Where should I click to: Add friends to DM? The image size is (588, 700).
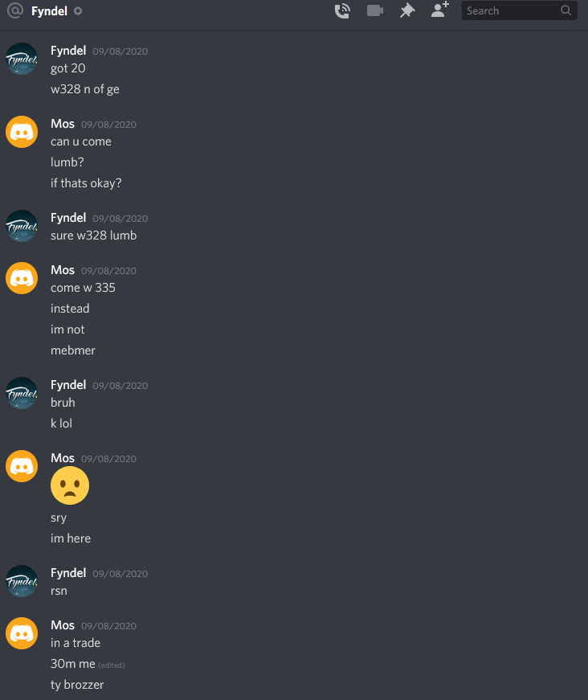[x=439, y=10]
